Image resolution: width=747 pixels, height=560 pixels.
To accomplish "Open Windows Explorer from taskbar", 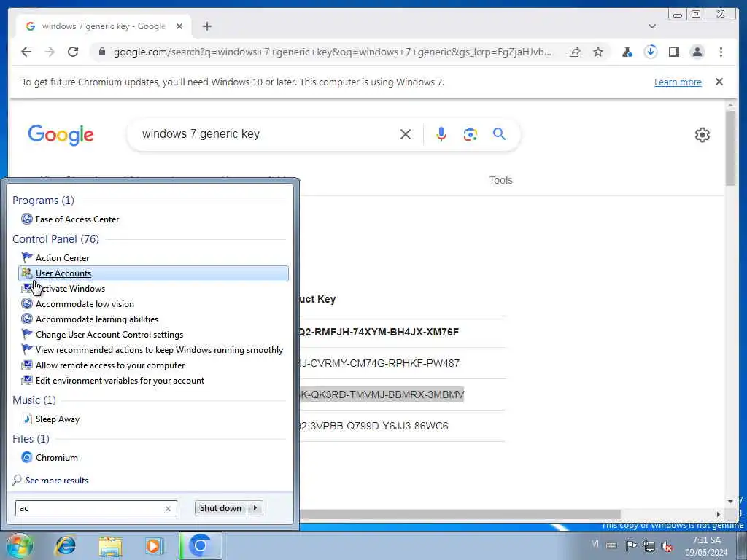I will pos(111,545).
